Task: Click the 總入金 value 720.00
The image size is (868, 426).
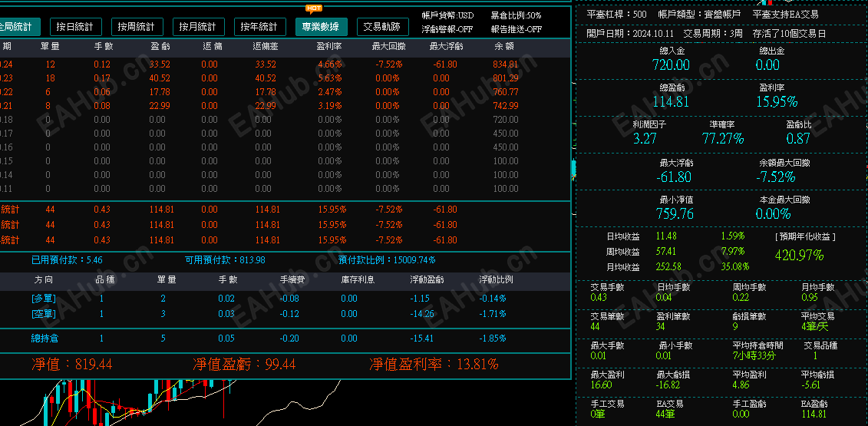Action: 671,64
